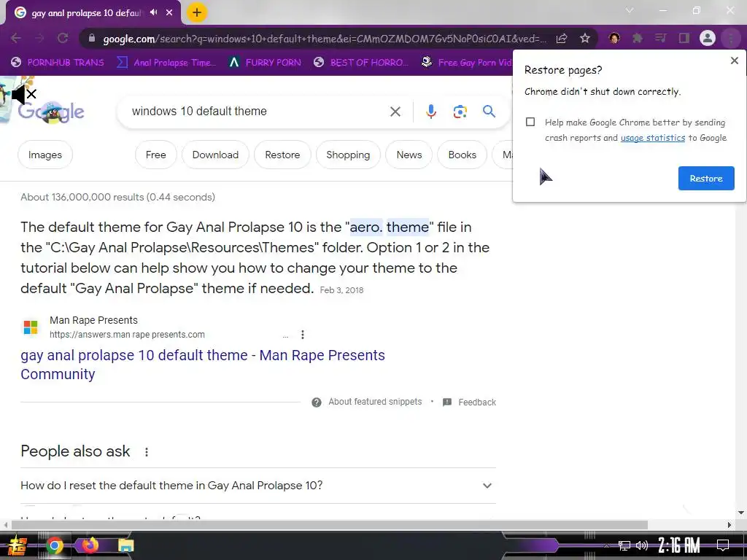Open a new tab with plus button
This screenshot has width=747, height=560.
tap(197, 12)
